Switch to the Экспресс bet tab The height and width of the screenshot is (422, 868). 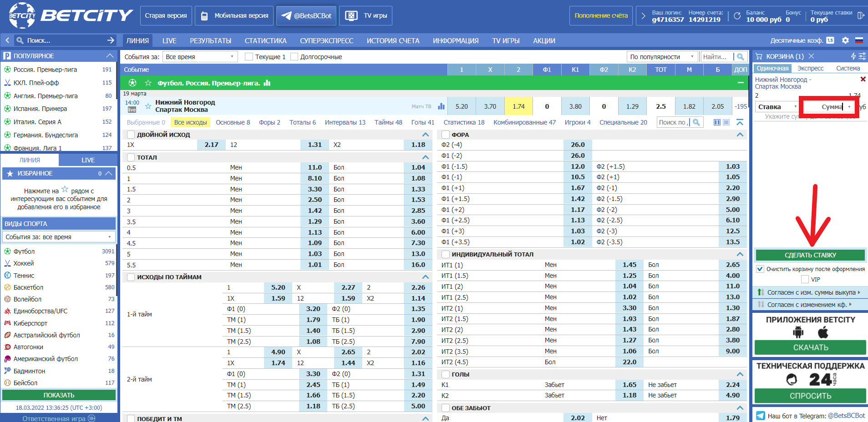810,68
